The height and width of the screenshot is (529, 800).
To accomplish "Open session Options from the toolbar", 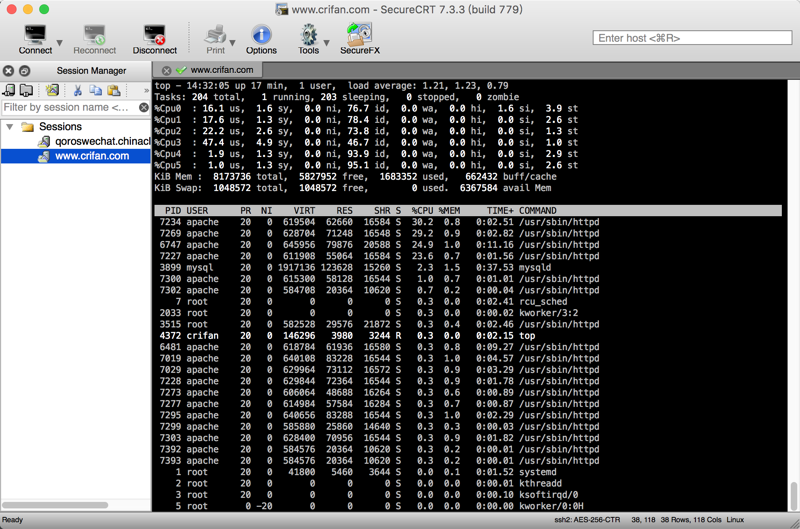I will point(261,35).
